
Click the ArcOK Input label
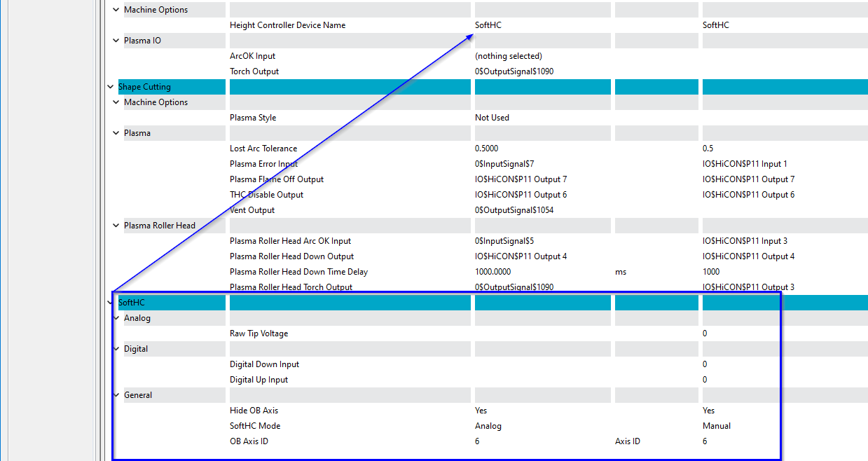pyautogui.click(x=253, y=56)
